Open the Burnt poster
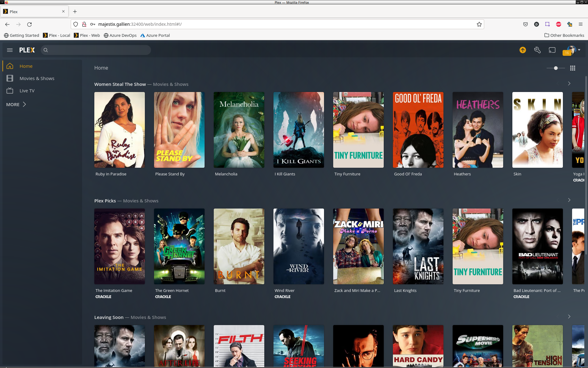588x368 pixels. (239, 246)
